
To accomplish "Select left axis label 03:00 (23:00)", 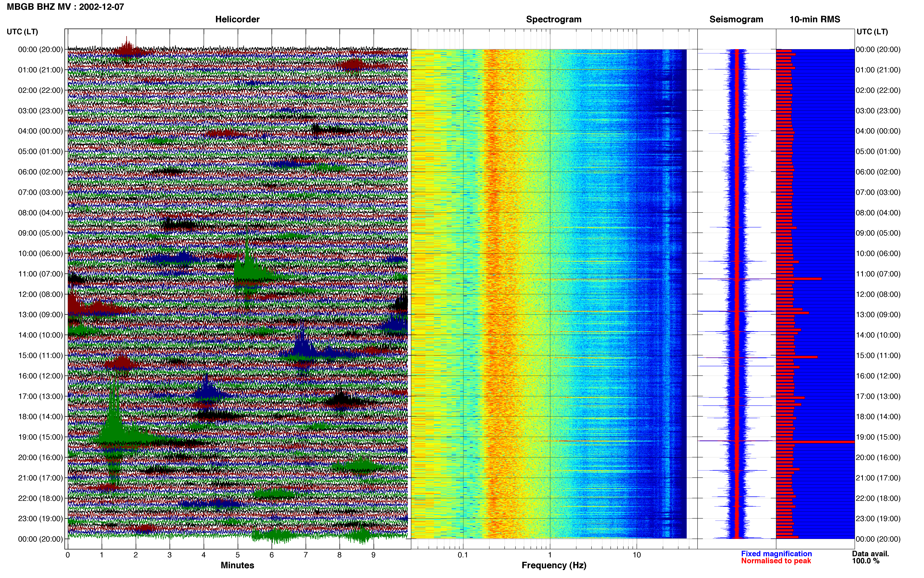I will pos(41,111).
